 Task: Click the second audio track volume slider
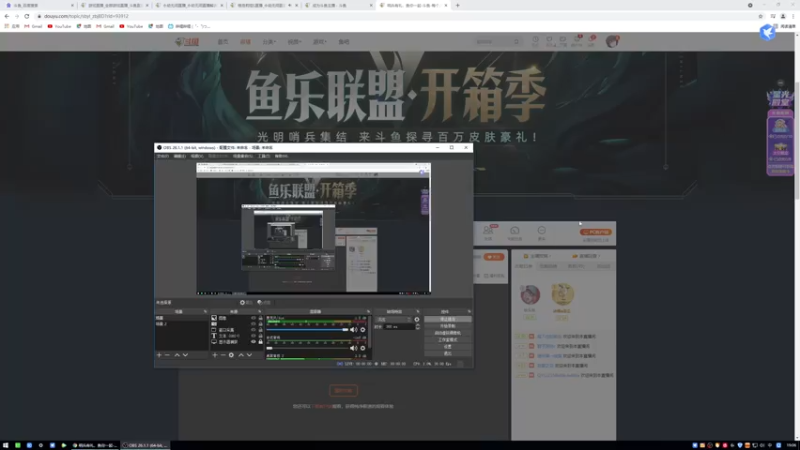click(307, 348)
